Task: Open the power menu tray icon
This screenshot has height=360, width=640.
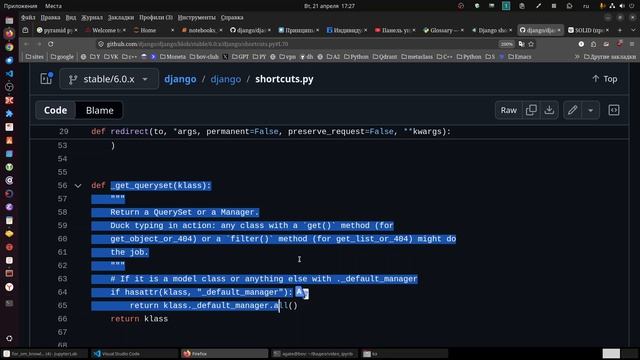Action: pos(632,6)
